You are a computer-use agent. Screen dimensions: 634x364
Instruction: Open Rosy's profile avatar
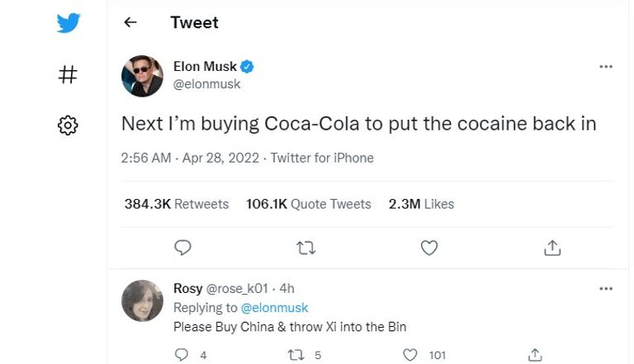tap(142, 300)
